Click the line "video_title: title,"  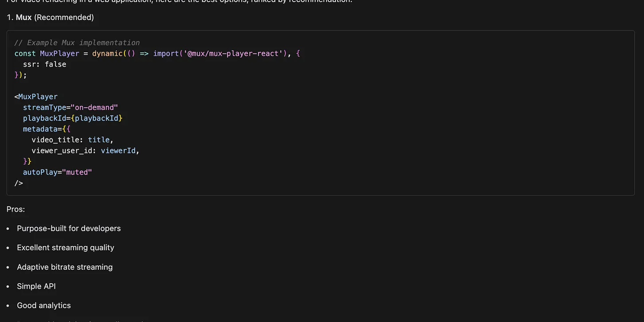point(72,140)
